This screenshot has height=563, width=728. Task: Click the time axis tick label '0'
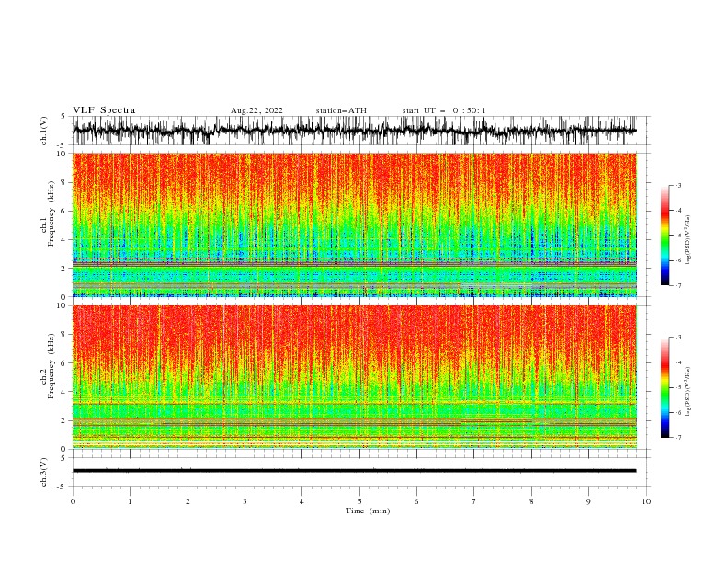(x=73, y=501)
